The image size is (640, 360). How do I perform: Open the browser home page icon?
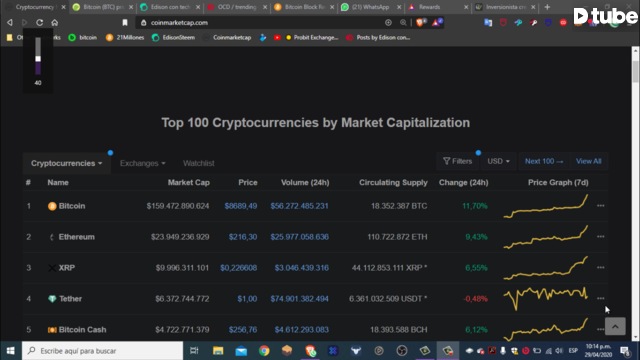point(55,23)
